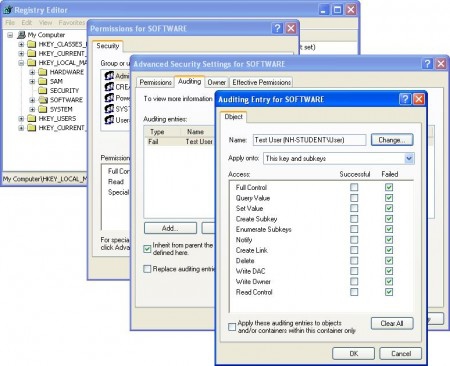The height and width of the screenshot is (366, 450).
Task: Check Successful box for Delete
Action: tap(354, 261)
